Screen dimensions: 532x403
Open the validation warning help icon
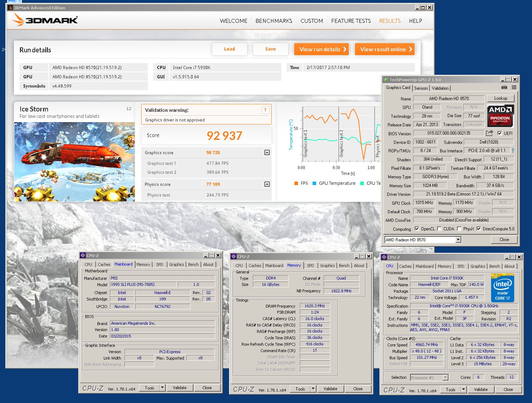pyautogui.click(x=265, y=110)
